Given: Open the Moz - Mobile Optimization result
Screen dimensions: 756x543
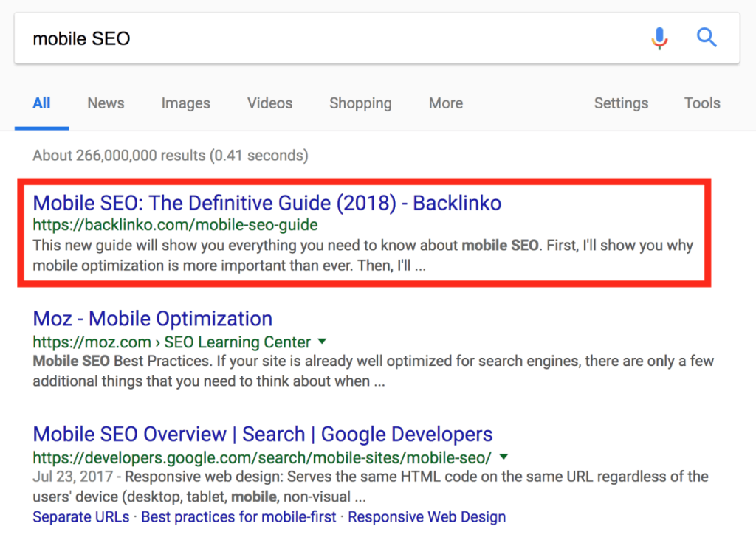Looking at the screenshot, I should coord(152,319).
